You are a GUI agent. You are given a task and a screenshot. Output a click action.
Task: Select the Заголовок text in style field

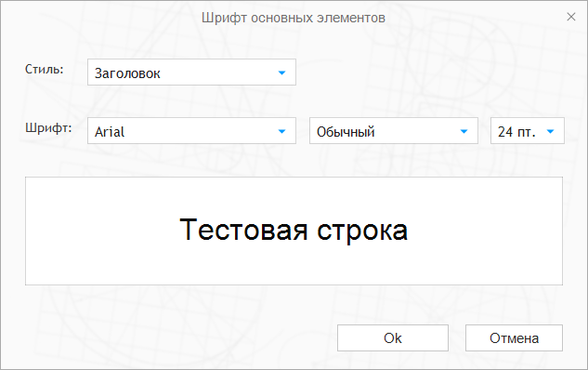(x=127, y=73)
